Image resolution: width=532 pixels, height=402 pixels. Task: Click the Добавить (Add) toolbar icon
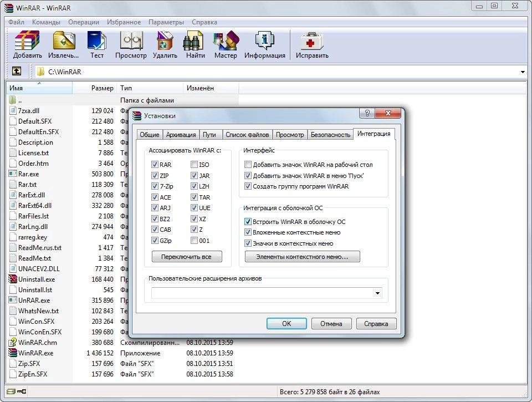(27, 40)
